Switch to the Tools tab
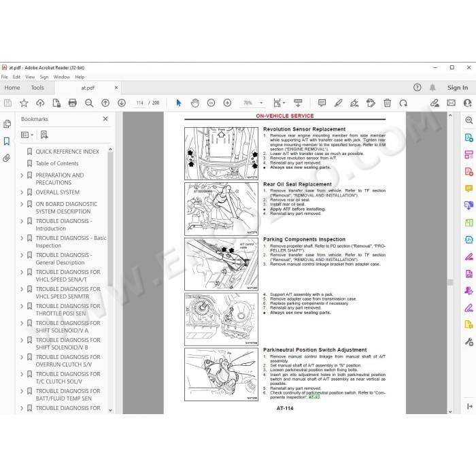Viewport: 476px width, 476px height. coord(37,88)
